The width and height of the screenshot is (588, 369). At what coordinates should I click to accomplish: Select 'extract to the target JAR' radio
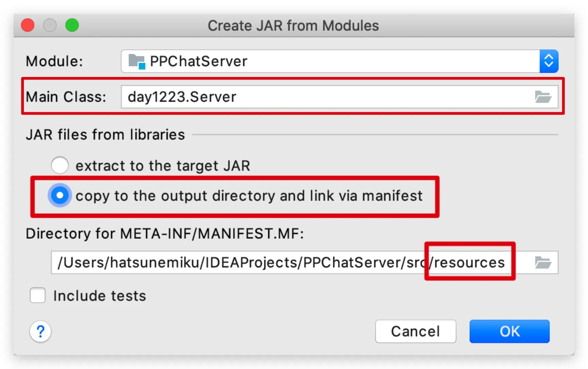pos(60,165)
